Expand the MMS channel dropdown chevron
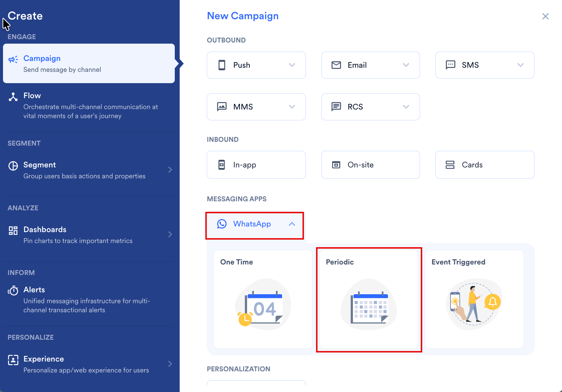 pyautogui.click(x=292, y=107)
